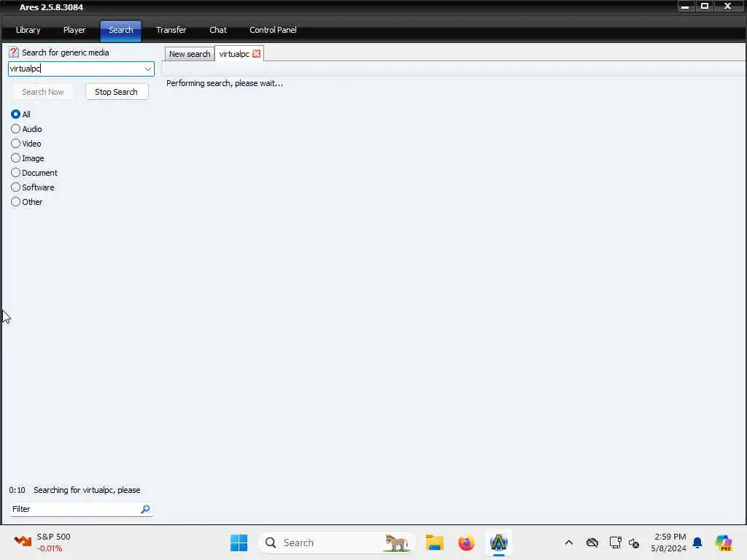Screen dimensions: 747x560
Task: Click the help icon beside Search for generic media
Action: click(13, 52)
